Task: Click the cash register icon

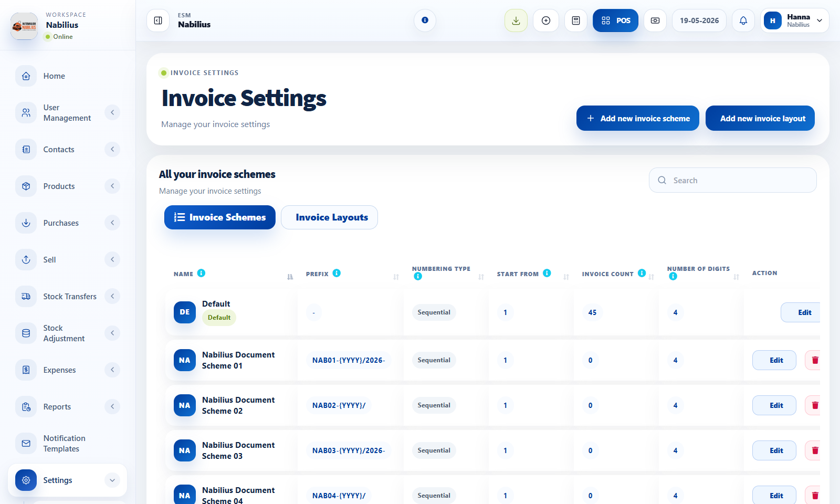Action: tap(655, 20)
